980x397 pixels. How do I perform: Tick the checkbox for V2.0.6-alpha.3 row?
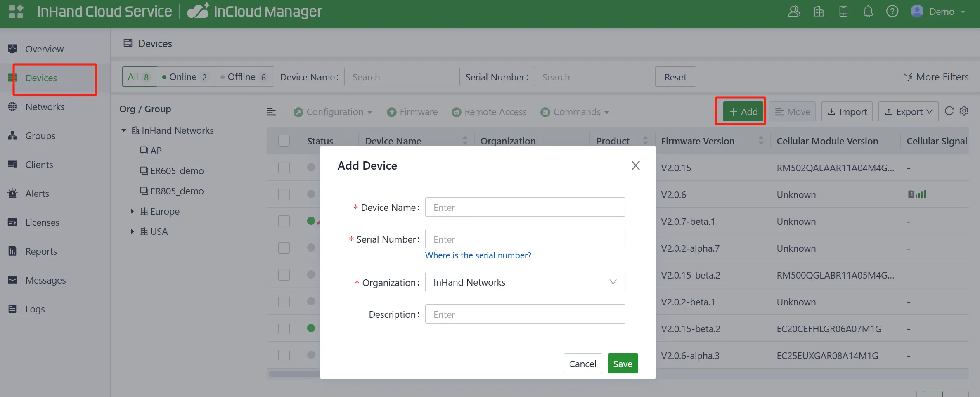(x=284, y=355)
